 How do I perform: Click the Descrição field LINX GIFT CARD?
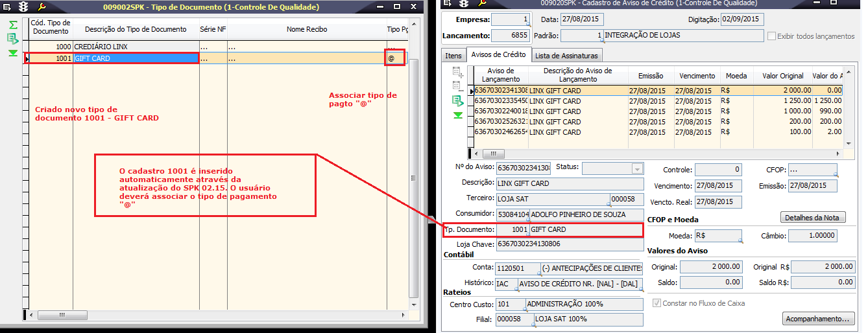(x=570, y=183)
